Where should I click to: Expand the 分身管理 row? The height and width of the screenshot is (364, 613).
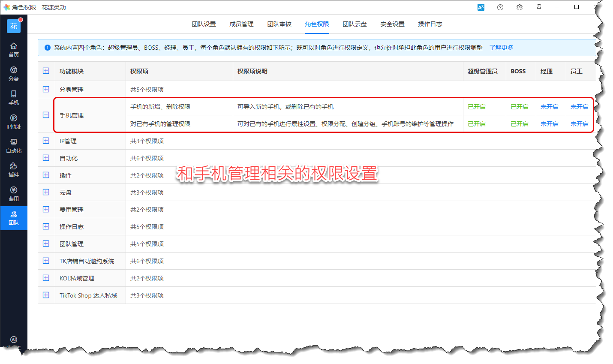pyautogui.click(x=46, y=89)
